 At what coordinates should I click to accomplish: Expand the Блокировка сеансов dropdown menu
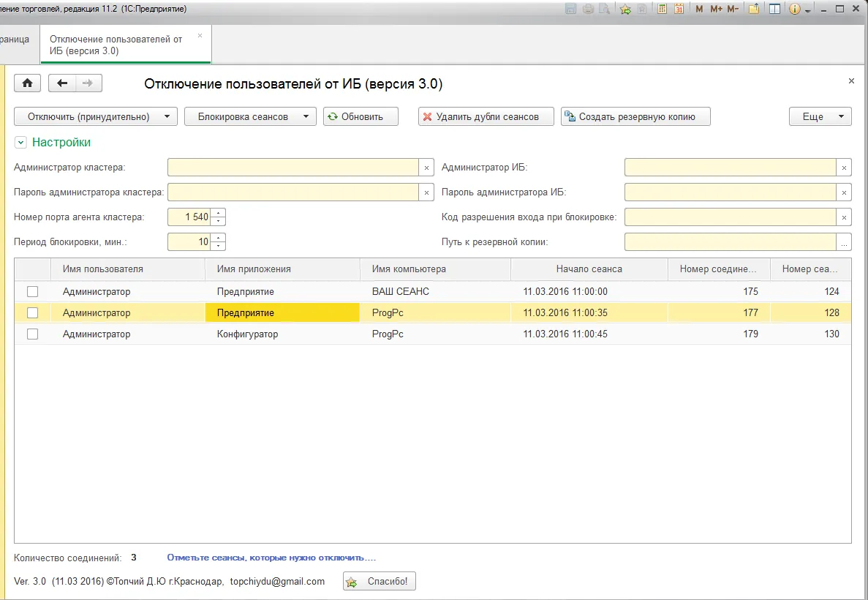click(x=250, y=117)
